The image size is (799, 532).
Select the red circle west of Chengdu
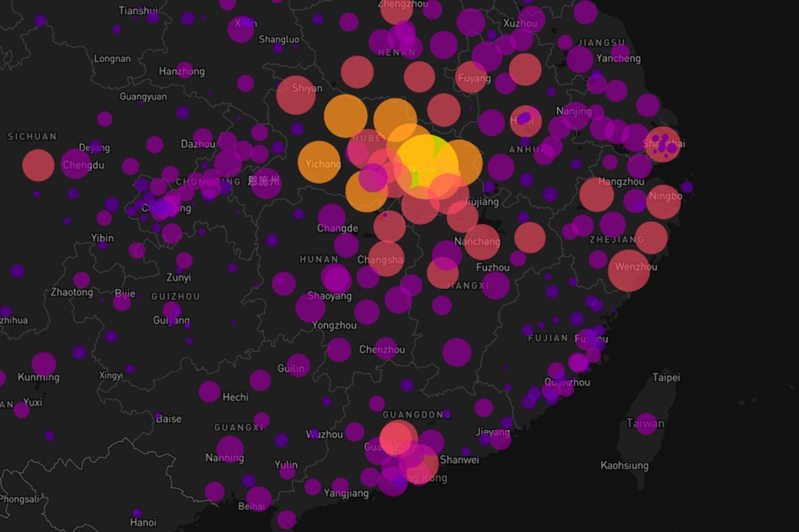click(x=38, y=165)
